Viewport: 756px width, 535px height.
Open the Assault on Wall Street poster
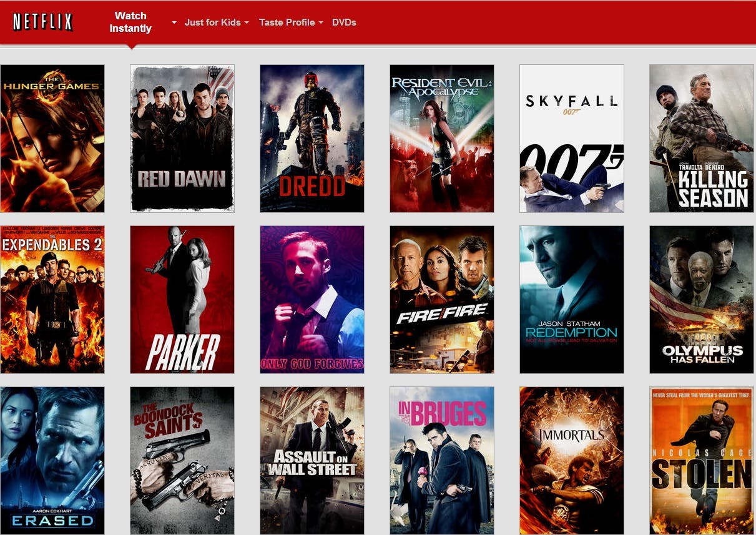point(312,461)
